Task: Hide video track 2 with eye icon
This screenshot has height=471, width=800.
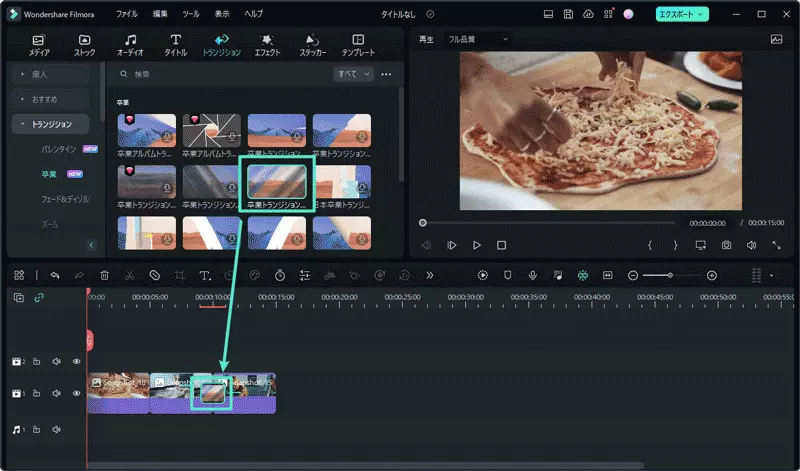Action: click(x=76, y=361)
